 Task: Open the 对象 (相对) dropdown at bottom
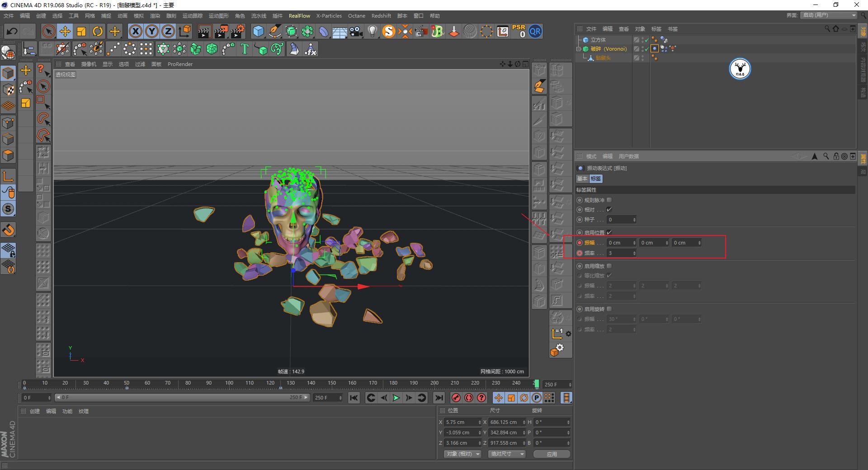click(462, 454)
